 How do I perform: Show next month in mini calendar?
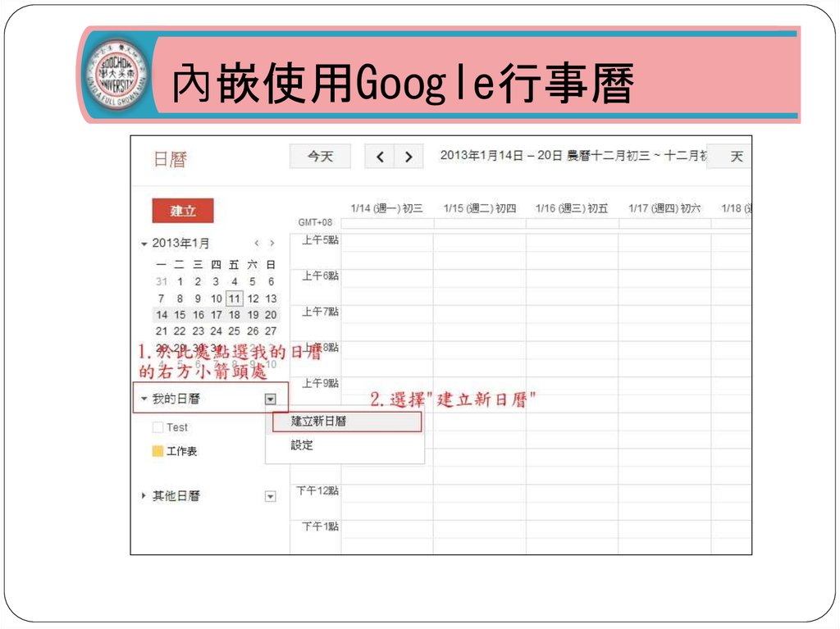(272, 244)
